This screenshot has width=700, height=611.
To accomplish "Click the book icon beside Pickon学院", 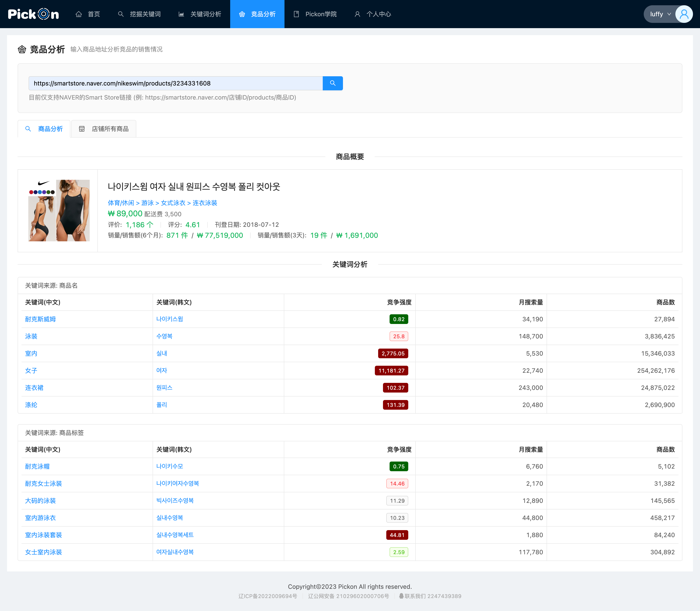I will click(296, 14).
